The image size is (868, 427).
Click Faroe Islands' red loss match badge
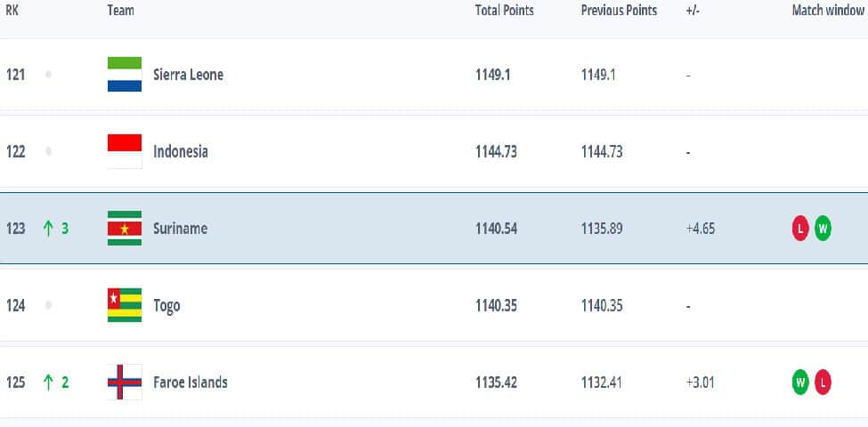[x=823, y=383]
